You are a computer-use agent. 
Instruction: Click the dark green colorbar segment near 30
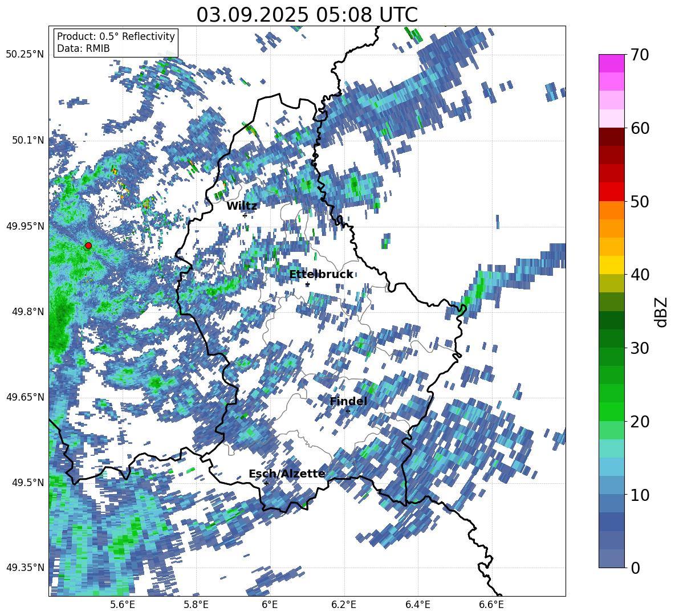611,338
